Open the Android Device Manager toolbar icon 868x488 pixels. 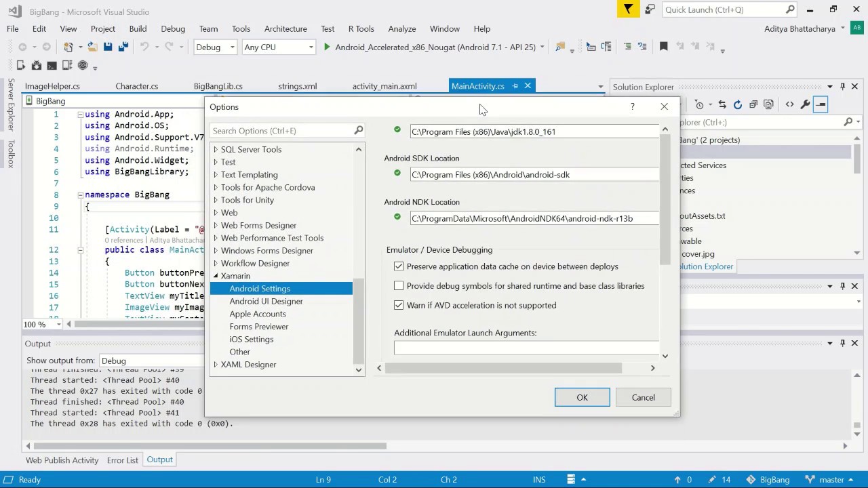coord(66,66)
